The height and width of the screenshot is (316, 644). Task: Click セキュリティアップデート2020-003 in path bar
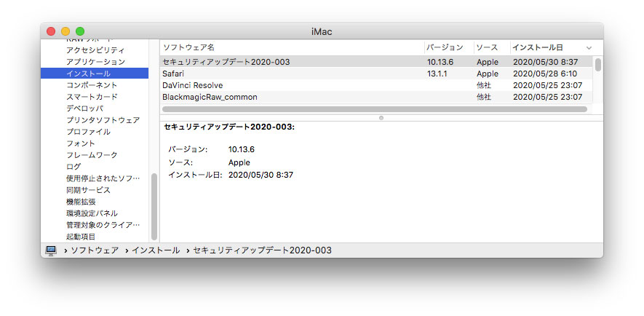click(x=262, y=250)
